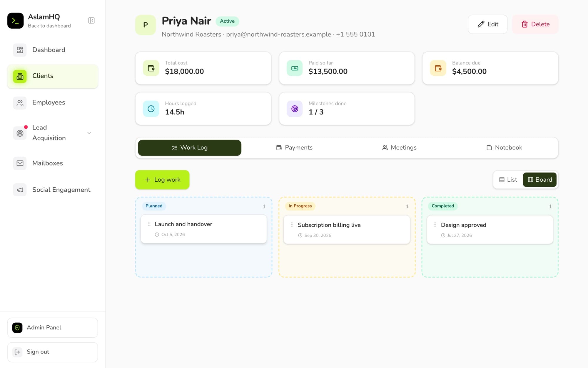The width and height of the screenshot is (588, 368).
Task: Click the Clients building icon
Action: point(20,76)
